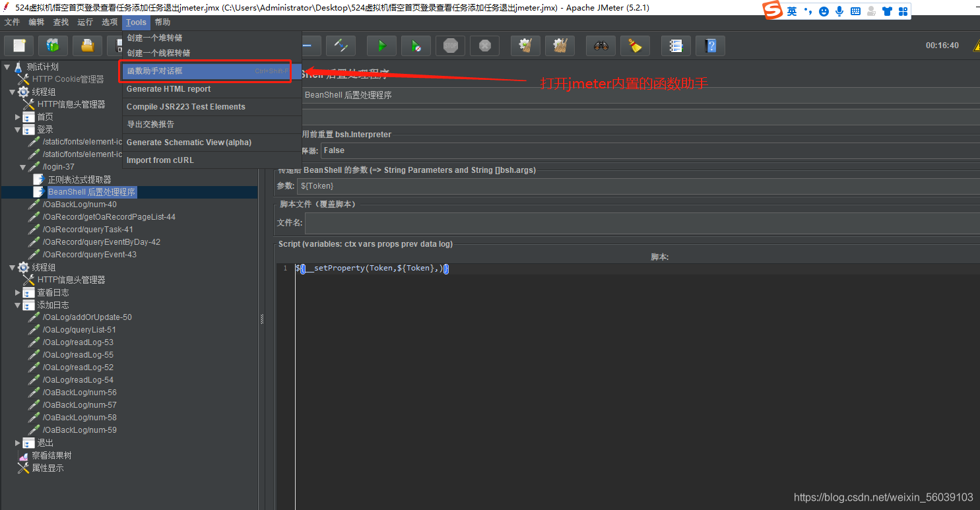The width and height of the screenshot is (980, 510).
Task: Click the 文件名 script file field
Action: point(642,223)
